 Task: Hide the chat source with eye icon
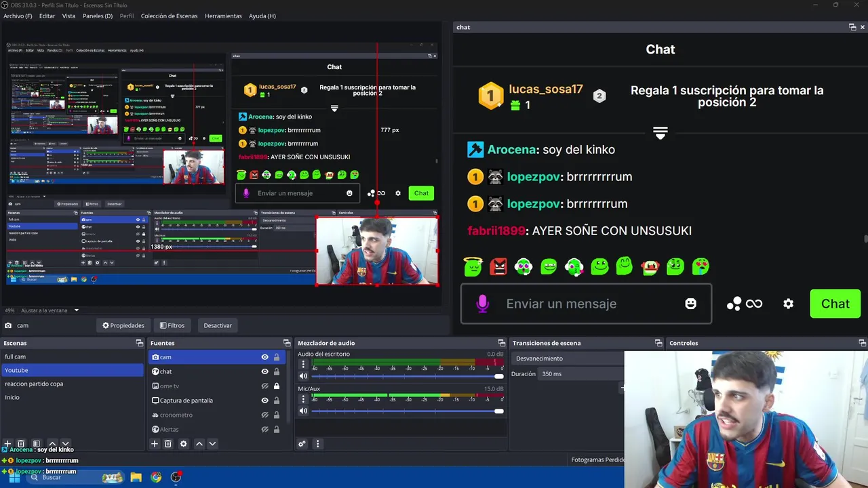(x=265, y=371)
